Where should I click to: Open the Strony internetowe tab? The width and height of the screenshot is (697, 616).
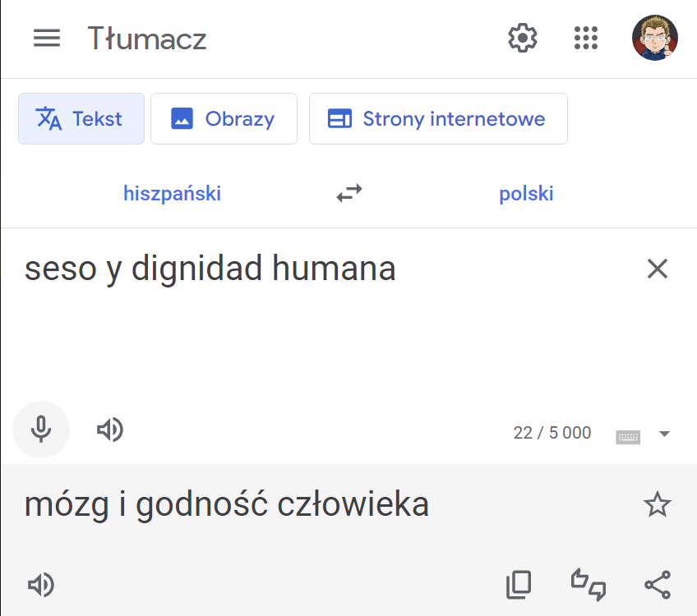coord(438,119)
